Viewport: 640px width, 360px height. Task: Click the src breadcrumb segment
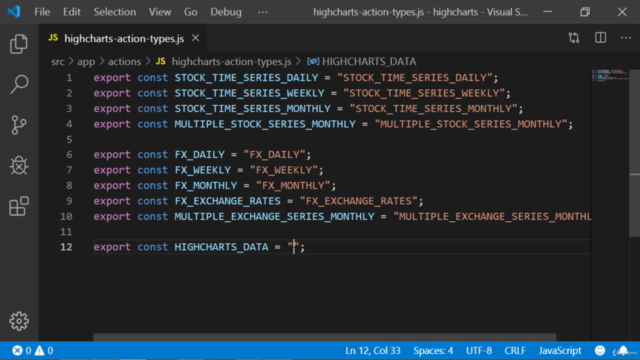[x=58, y=62]
